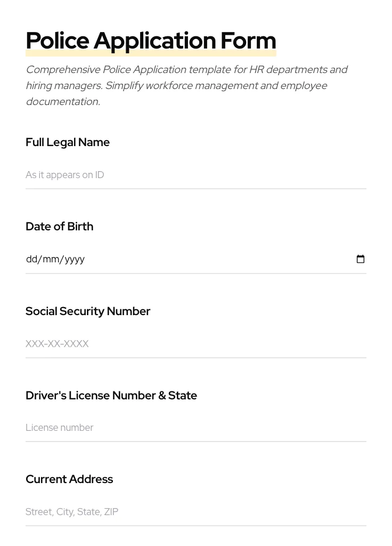Click the placeholder text As it appears on ID
Viewport: 392px width, 546px height.
pyautogui.click(x=65, y=175)
